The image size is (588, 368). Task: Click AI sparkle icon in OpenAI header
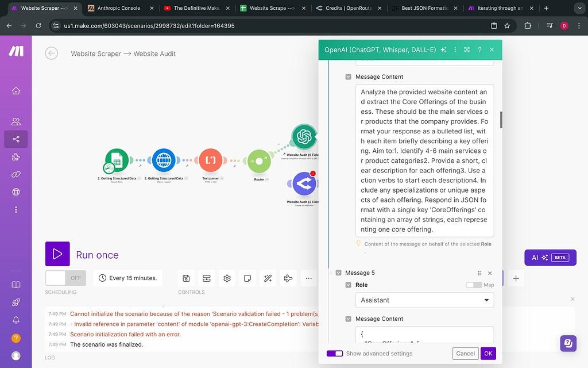(444, 49)
